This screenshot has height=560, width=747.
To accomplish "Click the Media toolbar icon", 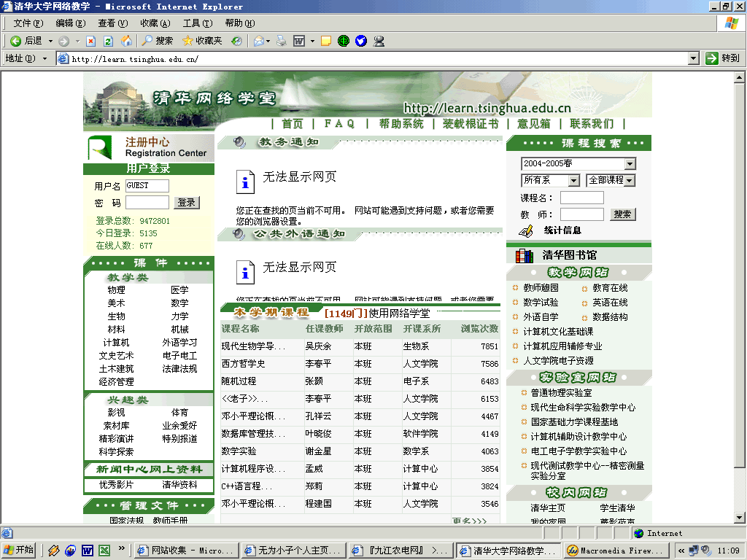I will pos(237,42).
